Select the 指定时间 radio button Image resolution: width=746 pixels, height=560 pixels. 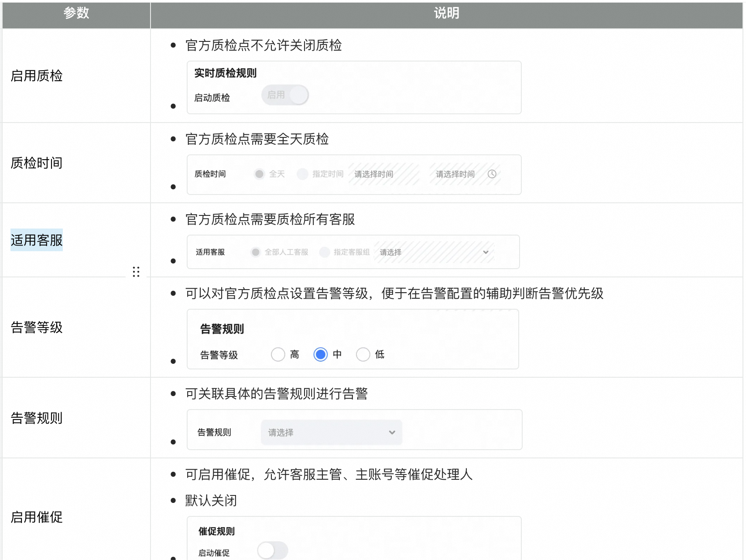(302, 174)
